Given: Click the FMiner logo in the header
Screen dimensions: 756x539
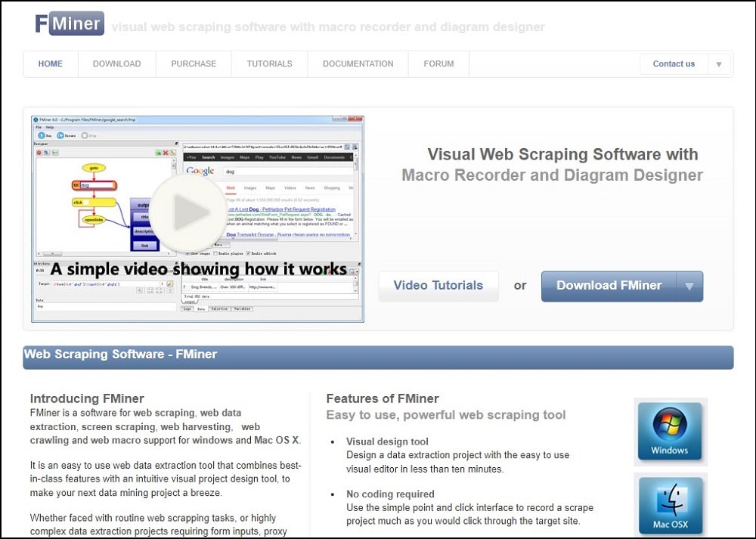Looking at the screenshot, I should click(x=70, y=23).
